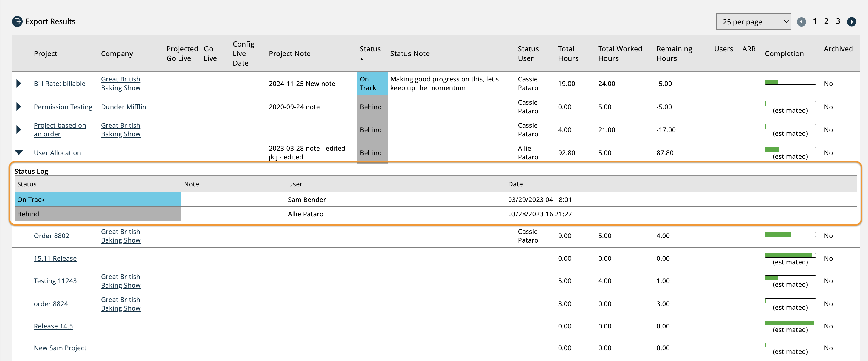Image resolution: width=868 pixels, height=361 pixels.
Task: Open the 25 per page dropdown
Action: tap(753, 22)
